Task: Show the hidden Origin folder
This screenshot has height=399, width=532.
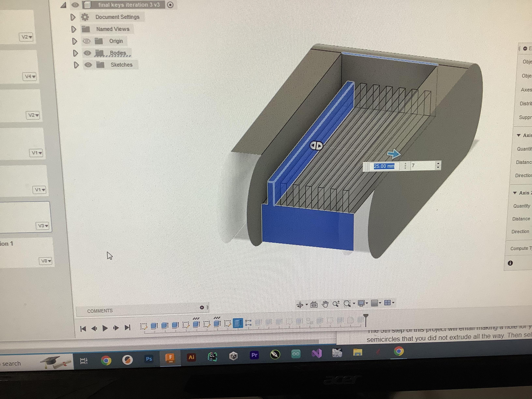Action: point(86,41)
